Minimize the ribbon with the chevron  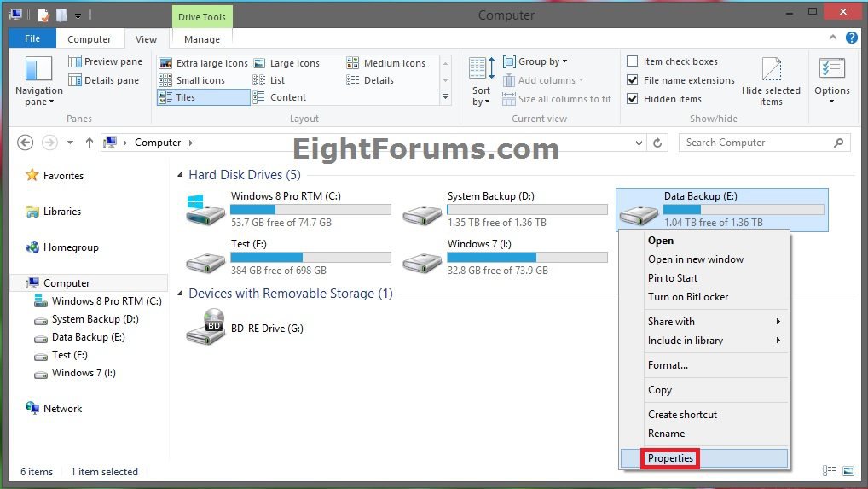pos(832,38)
